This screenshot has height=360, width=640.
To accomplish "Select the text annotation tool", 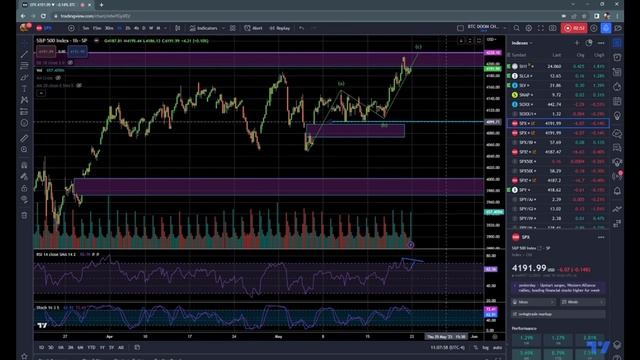I will click(x=24, y=89).
